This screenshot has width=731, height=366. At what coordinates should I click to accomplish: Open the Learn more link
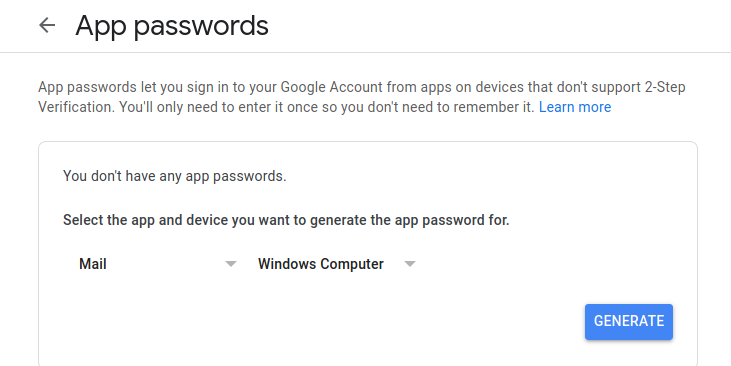575,107
